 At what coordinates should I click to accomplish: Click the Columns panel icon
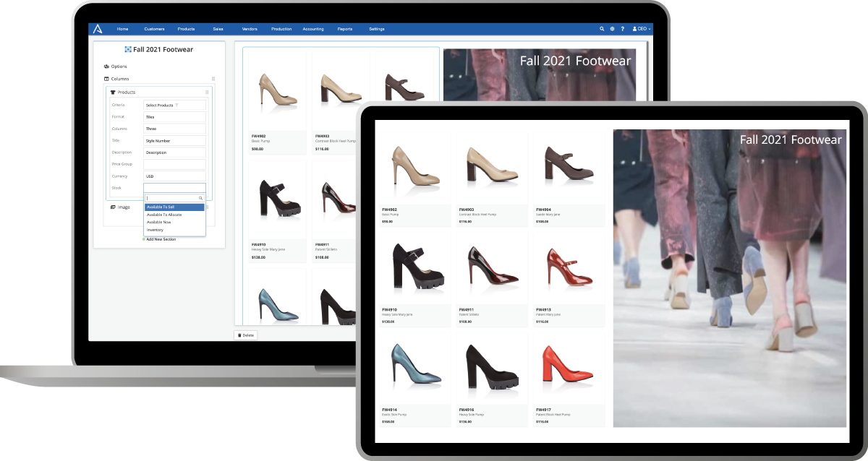[106, 78]
